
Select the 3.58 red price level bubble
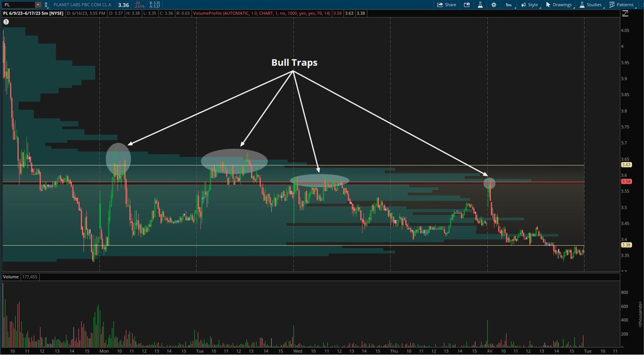pyautogui.click(x=627, y=182)
